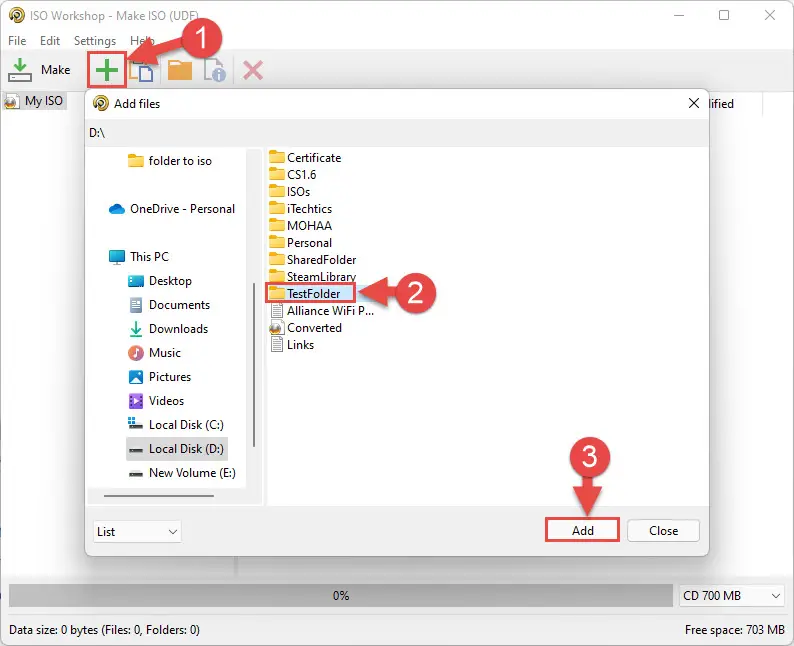Image resolution: width=794 pixels, height=646 pixels.
Task: Open the Settings menu
Action: [x=95, y=41]
